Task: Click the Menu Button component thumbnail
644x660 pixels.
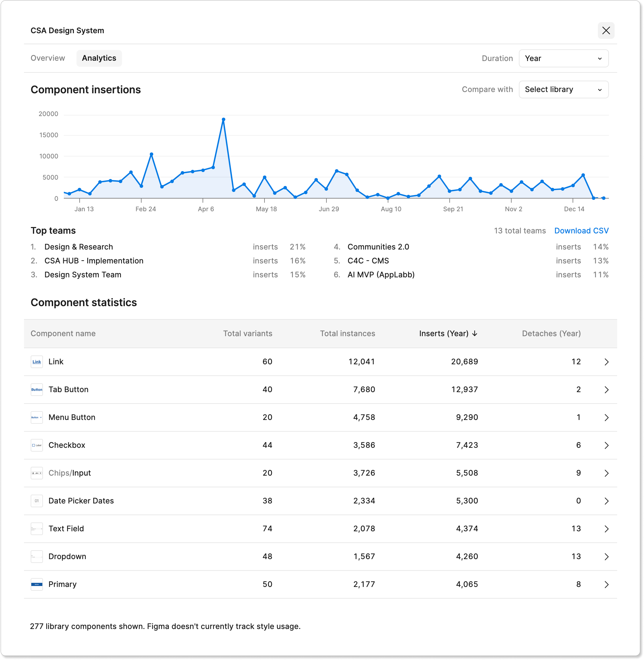Action: pyautogui.click(x=37, y=417)
